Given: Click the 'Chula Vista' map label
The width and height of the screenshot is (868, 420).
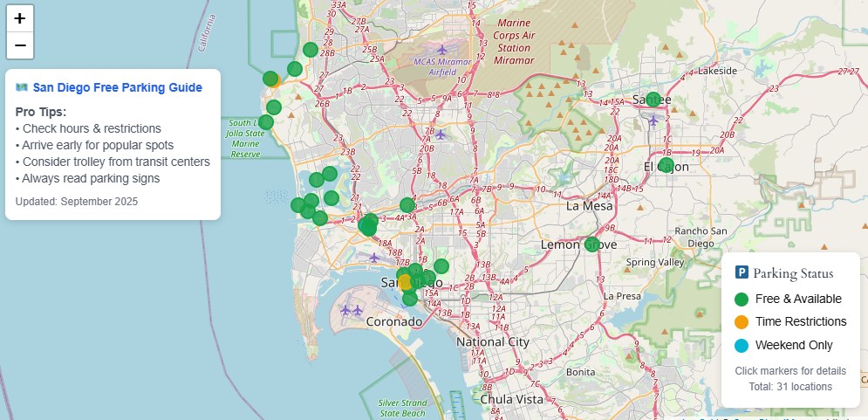Looking at the screenshot, I should point(512,399).
